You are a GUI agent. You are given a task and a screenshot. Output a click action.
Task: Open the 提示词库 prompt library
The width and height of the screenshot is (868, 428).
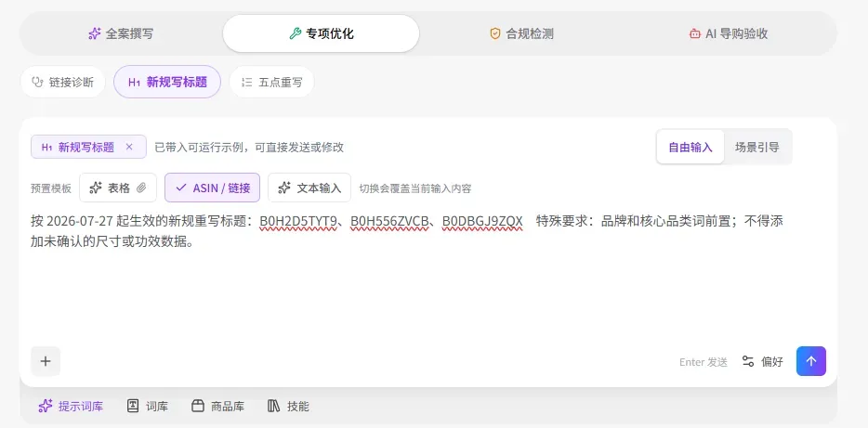point(71,407)
